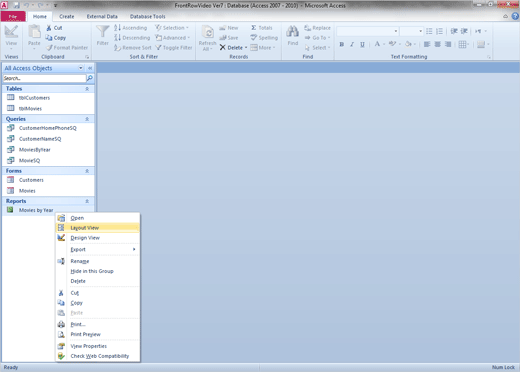Click the Center align icon
The width and height of the screenshot is (520, 372).
438,44
